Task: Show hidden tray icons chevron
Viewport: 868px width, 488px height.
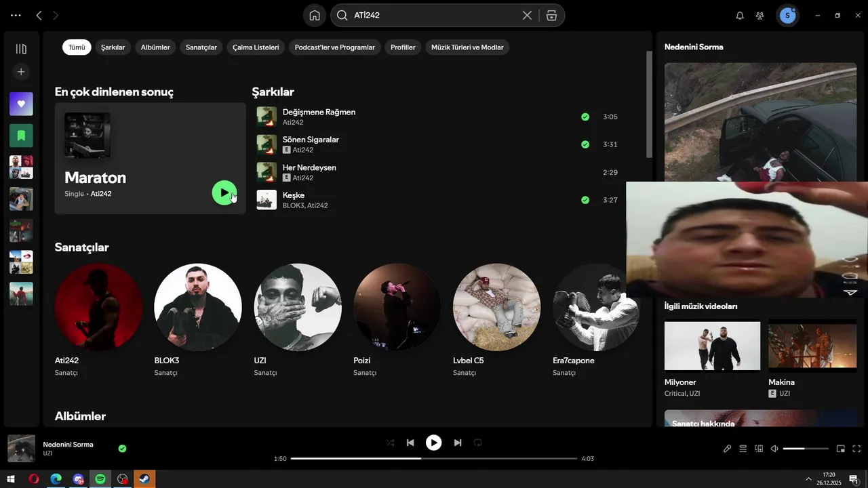Action: [x=808, y=479]
